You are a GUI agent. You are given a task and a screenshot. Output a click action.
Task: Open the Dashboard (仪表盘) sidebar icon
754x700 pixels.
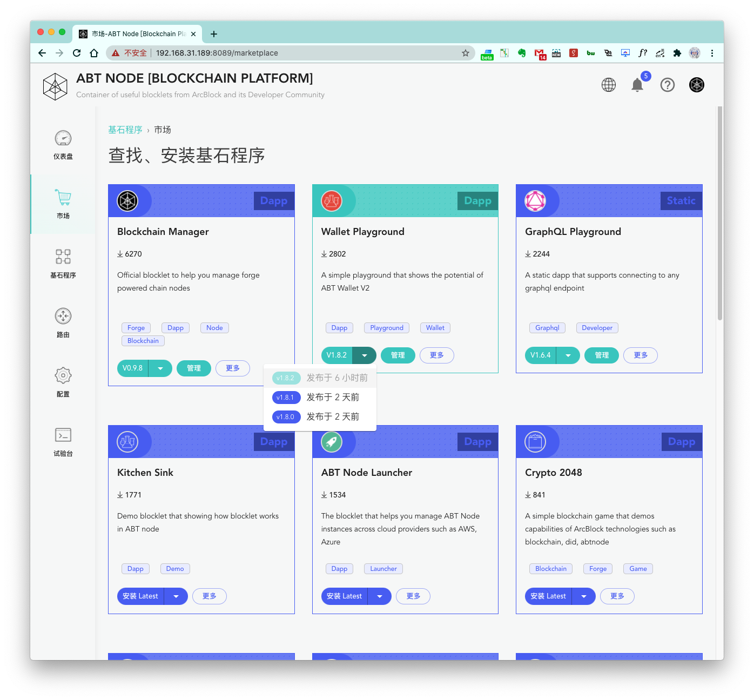coord(63,139)
